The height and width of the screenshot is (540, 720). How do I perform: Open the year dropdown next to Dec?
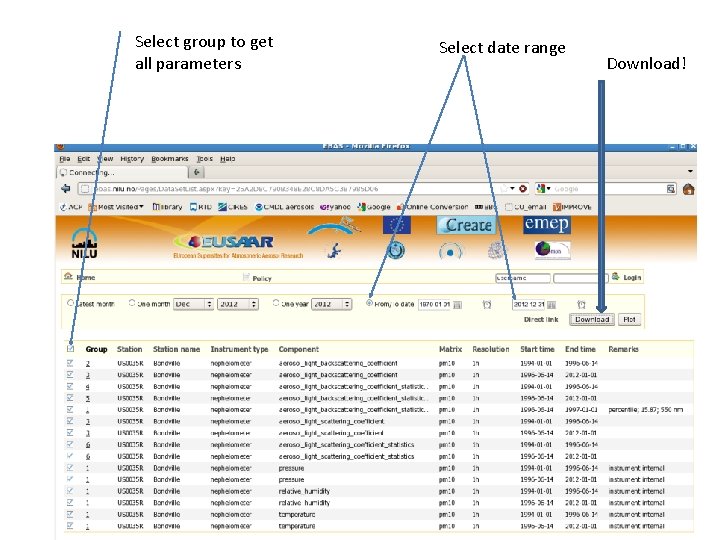pos(238,304)
